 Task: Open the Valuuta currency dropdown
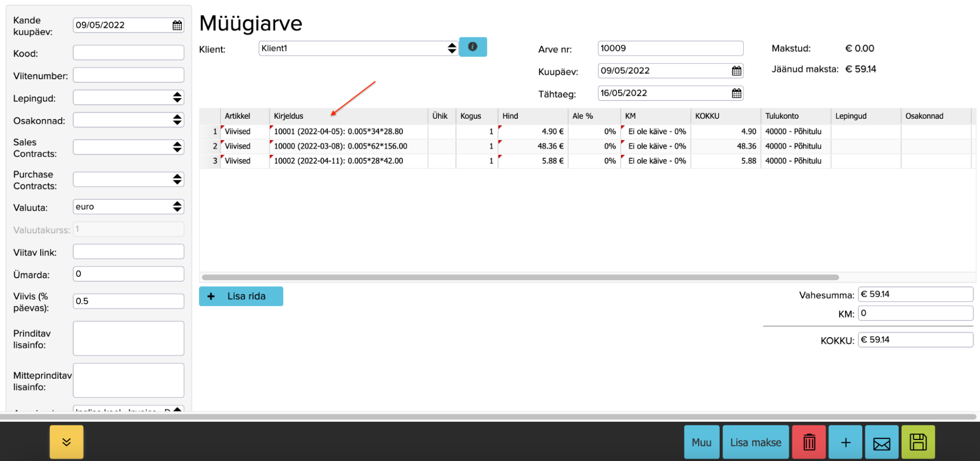pos(128,207)
